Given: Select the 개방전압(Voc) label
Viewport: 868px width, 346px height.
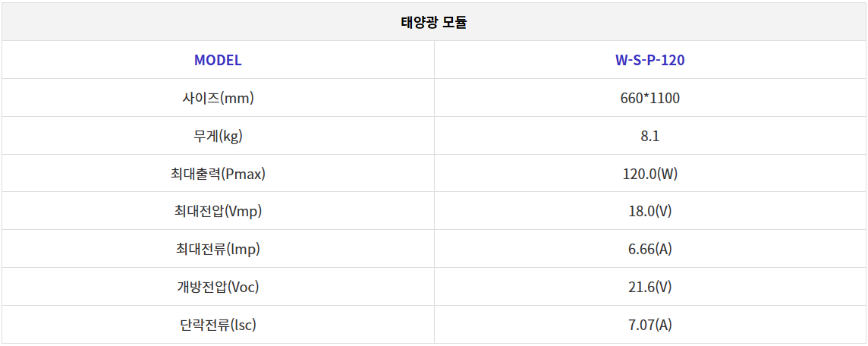Looking at the screenshot, I should coord(218,288).
